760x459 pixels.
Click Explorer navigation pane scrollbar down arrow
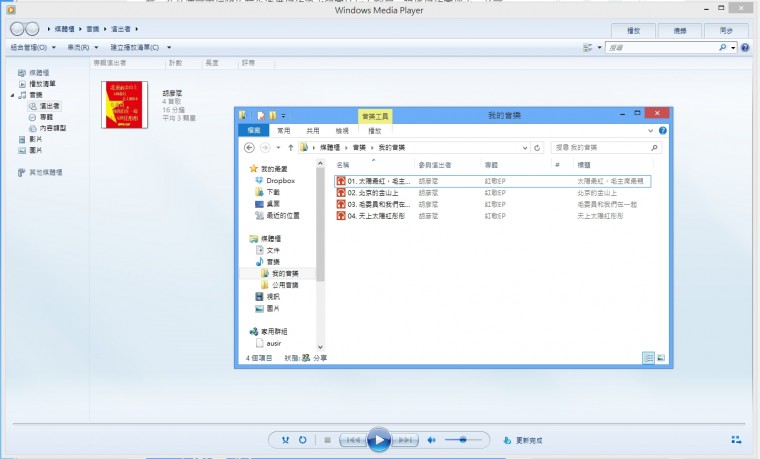point(320,347)
